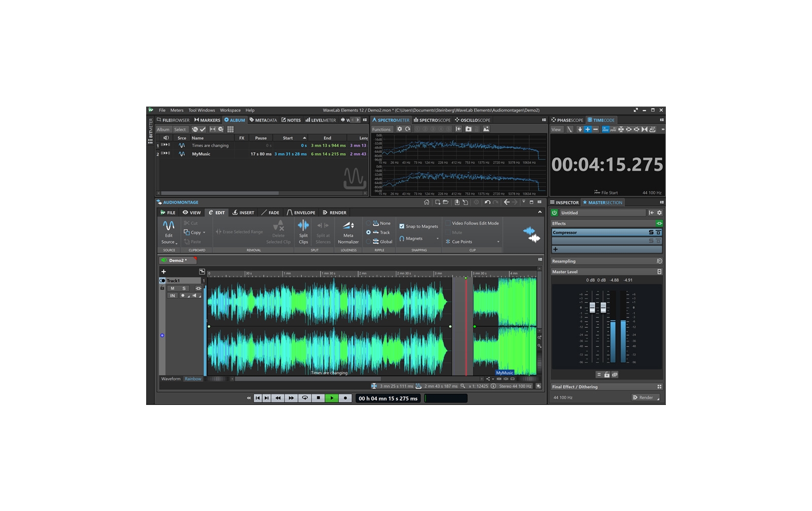Add a new track with plus icon
The height and width of the screenshot is (511, 812).
pos(163,271)
